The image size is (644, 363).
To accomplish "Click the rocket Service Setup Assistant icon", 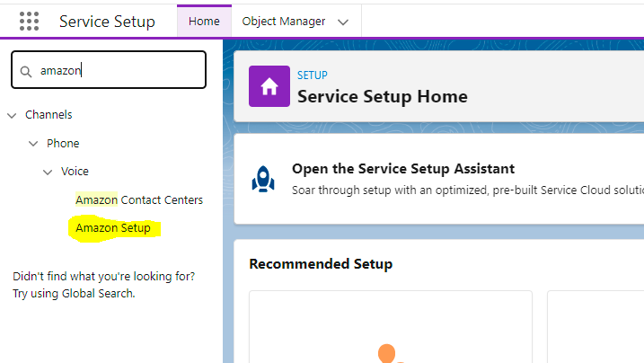I will 263,179.
